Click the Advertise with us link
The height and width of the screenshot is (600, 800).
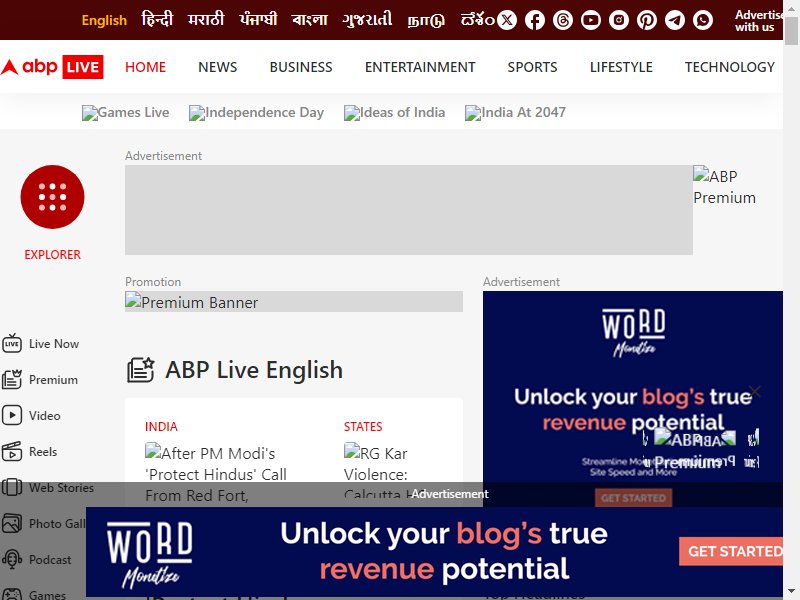759,21
